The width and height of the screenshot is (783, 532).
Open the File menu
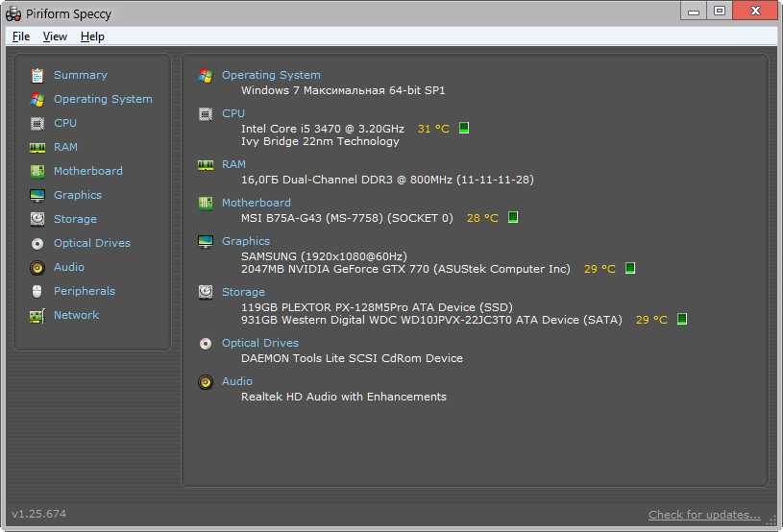tap(21, 36)
